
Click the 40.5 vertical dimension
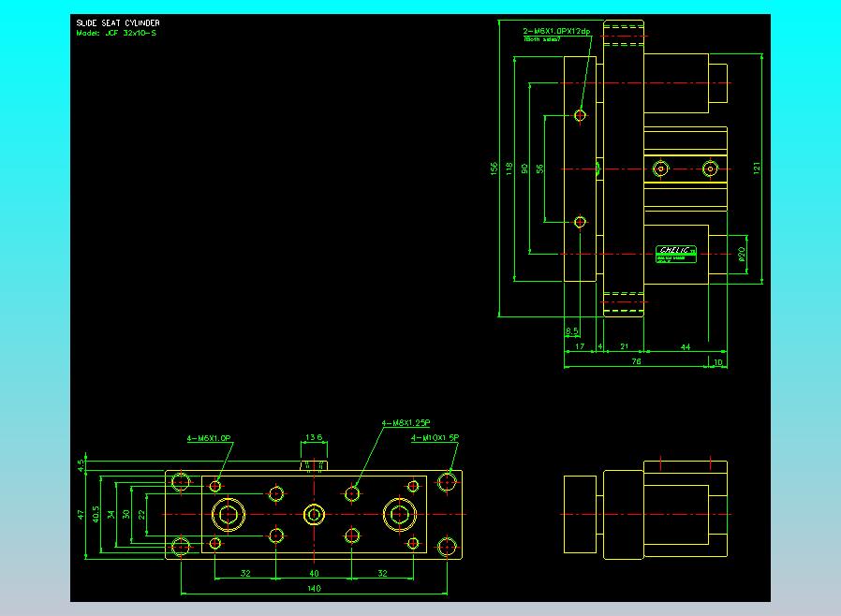pos(96,514)
